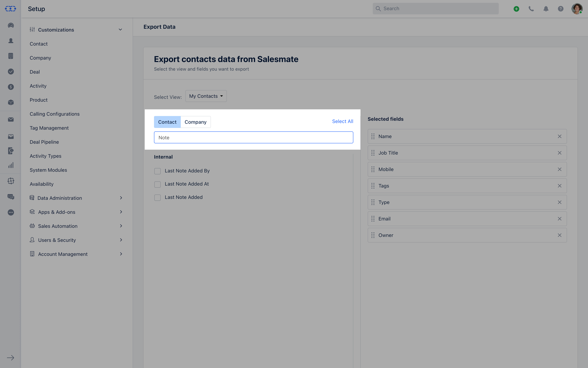Screen dimensions: 588x368
Task: Expand Account Management section
Action: (121, 254)
